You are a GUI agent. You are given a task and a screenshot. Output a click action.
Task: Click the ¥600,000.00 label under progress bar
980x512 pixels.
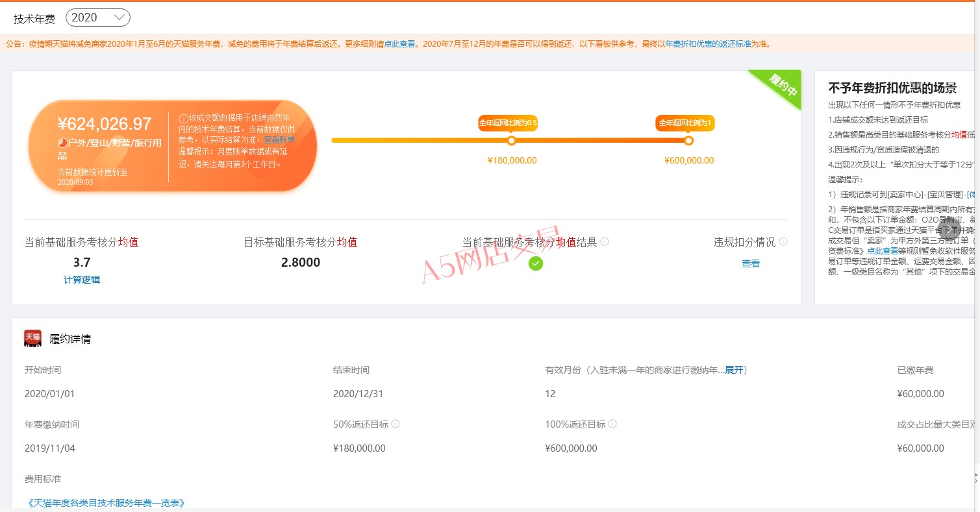pos(689,160)
